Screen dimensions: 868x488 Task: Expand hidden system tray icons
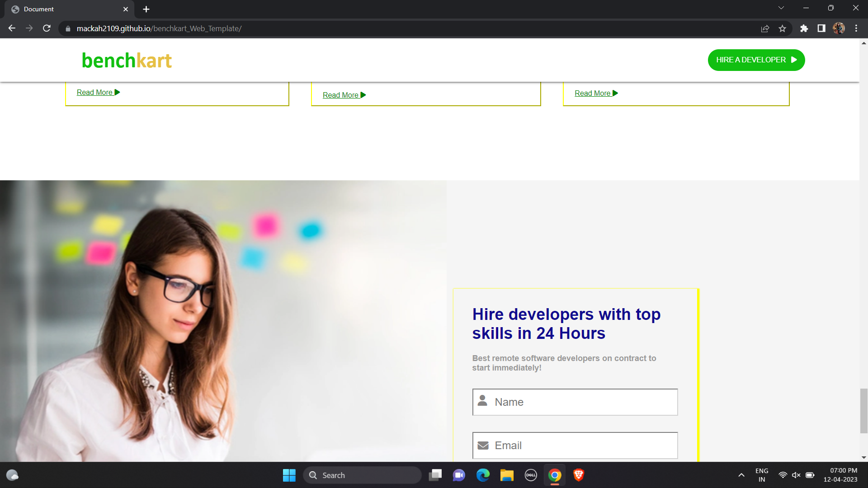point(741,475)
